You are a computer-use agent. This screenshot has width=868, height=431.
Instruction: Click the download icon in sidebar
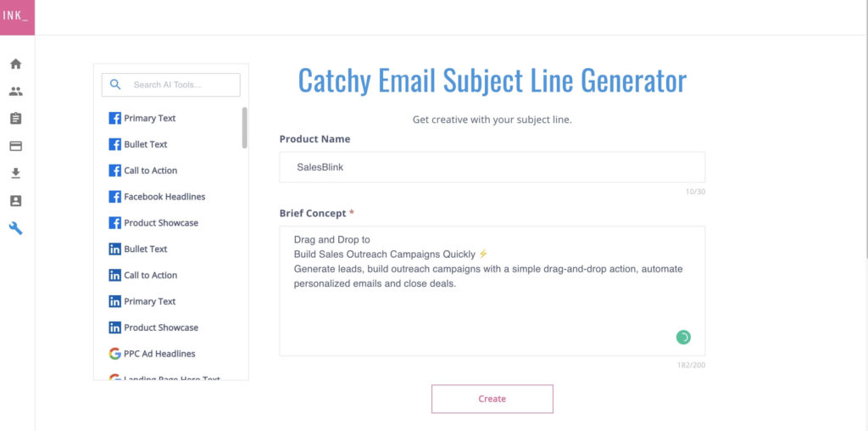click(16, 173)
